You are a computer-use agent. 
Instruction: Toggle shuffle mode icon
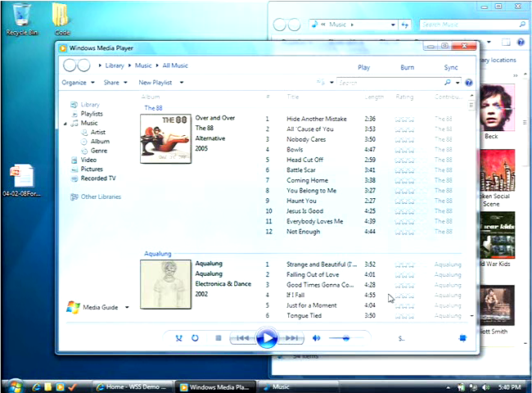[x=178, y=338]
